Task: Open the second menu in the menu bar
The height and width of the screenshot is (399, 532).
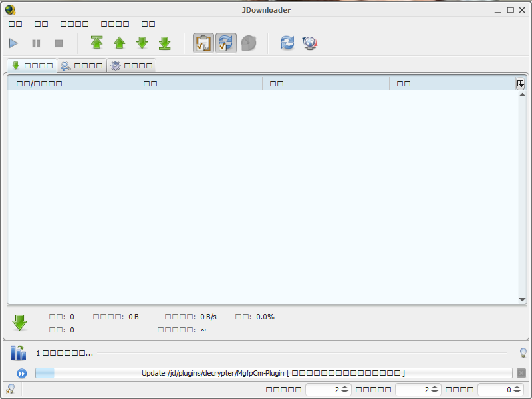Action: click(x=41, y=24)
